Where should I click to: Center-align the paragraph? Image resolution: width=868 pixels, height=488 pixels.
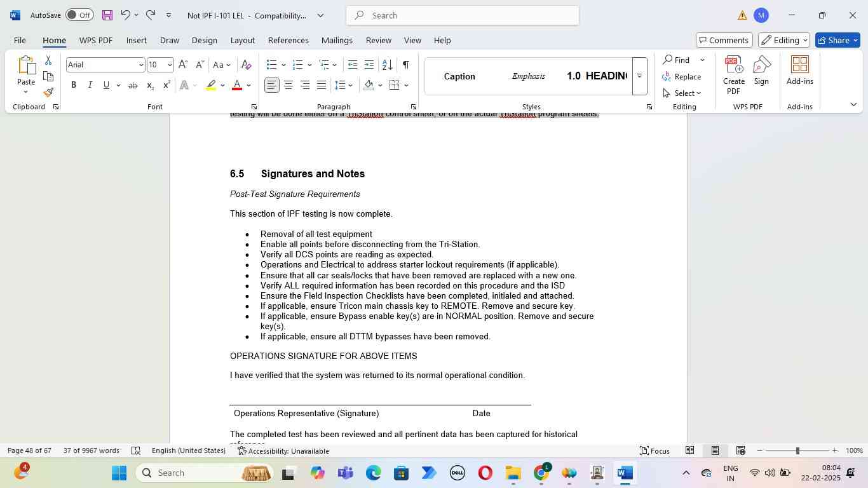click(288, 85)
